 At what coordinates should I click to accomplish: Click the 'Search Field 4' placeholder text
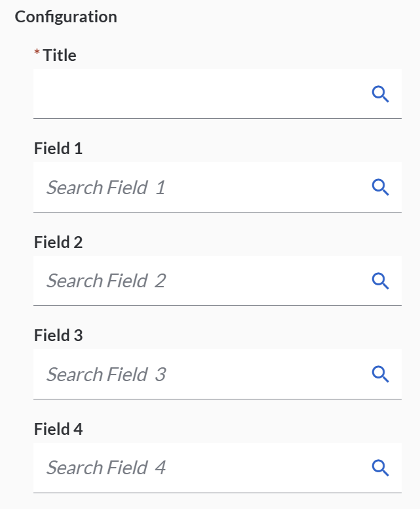(105, 468)
